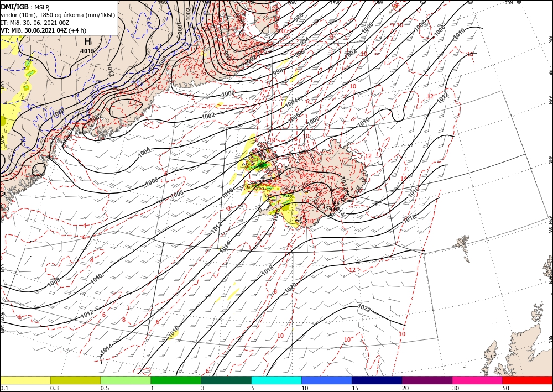Select the '1015' pressure value under the H
553x392 pixels.
[87, 51]
